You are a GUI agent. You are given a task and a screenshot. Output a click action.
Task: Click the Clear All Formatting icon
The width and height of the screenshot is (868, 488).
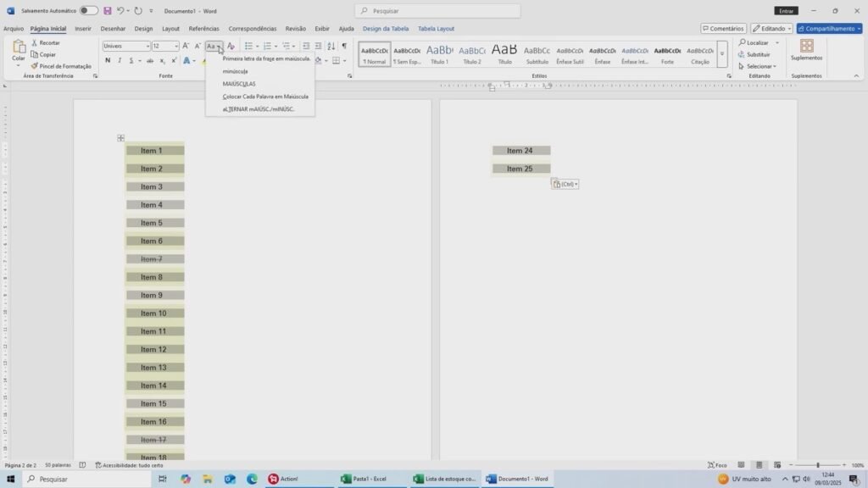pyautogui.click(x=231, y=47)
